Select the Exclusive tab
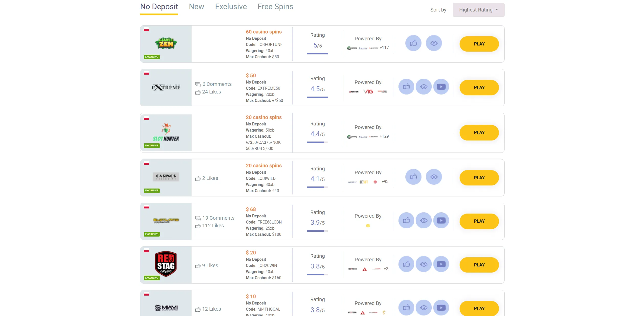Screen dimensions: 644x316 pos(231,7)
